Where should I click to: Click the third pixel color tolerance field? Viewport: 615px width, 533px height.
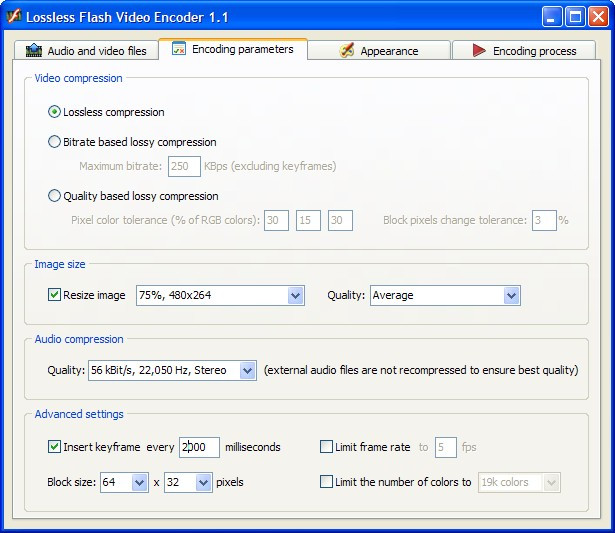340,220
